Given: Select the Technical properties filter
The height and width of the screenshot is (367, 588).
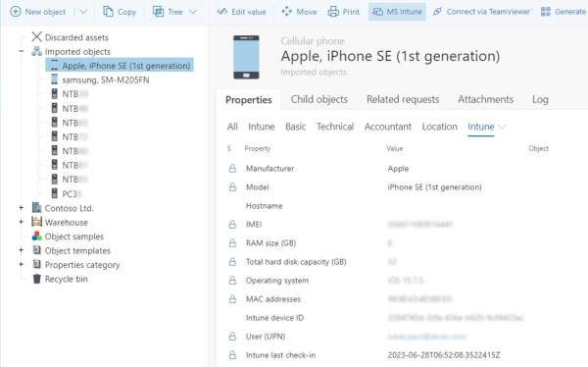Looking at the screenshot, I should 335,127.
